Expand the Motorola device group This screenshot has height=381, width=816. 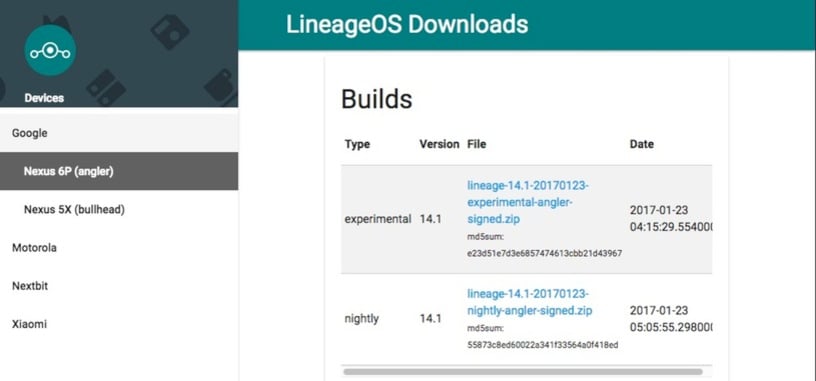point(119,248)
